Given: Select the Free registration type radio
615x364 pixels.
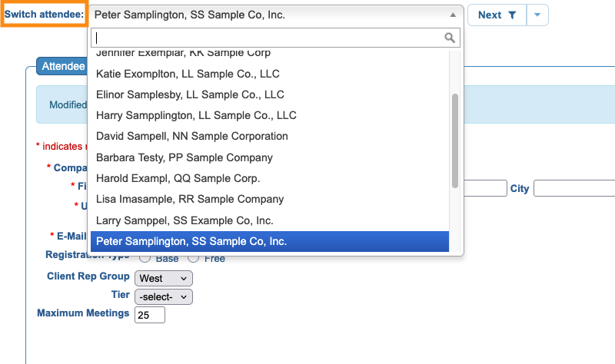Looking at the screenshot, I should (x=194, y=259).
